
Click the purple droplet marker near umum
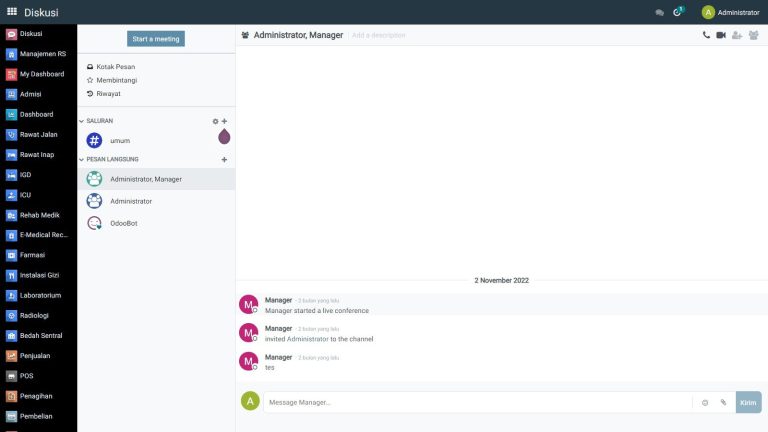point(224,137)
